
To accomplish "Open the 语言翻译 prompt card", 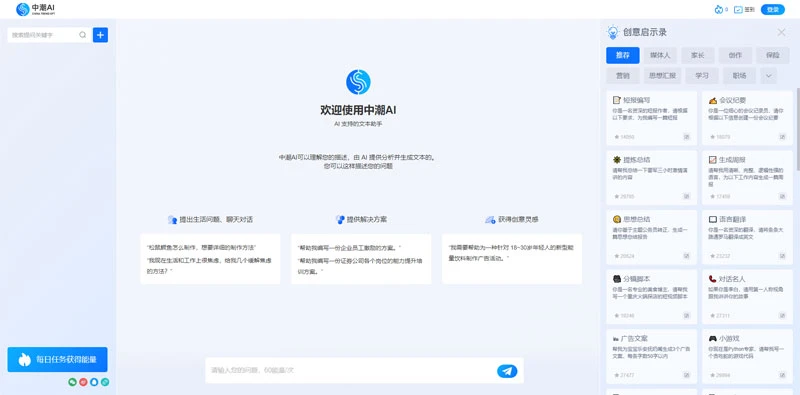I will click(x=747, y=237).
